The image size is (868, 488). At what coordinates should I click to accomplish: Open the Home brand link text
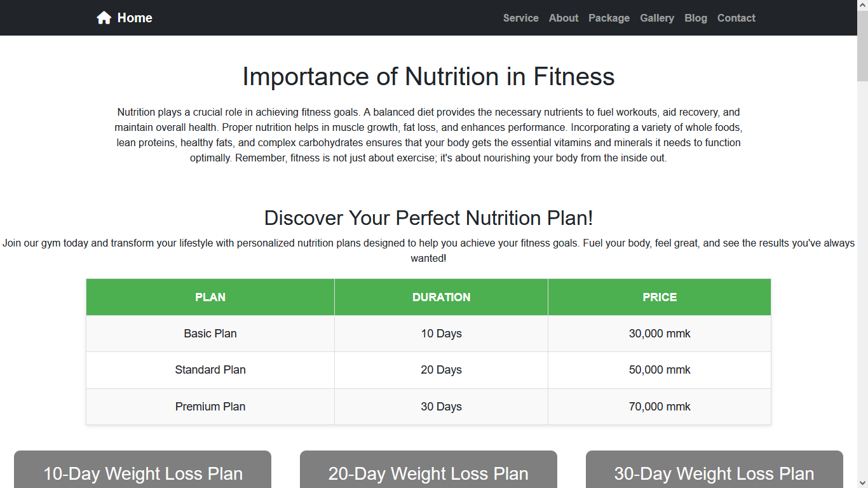[x=135, y=18]
